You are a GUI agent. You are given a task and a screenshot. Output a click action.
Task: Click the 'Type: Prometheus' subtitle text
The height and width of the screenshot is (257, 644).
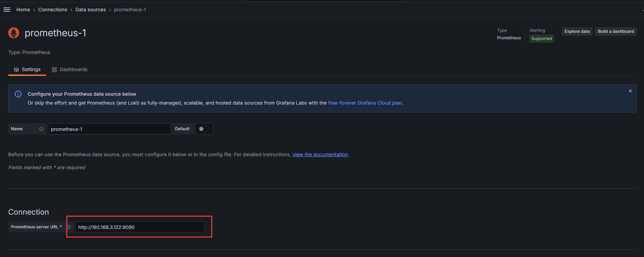[x=29, y=52]
